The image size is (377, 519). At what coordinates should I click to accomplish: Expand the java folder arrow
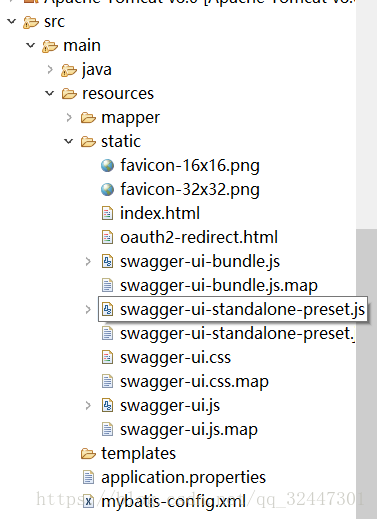(x=50, y=69)
